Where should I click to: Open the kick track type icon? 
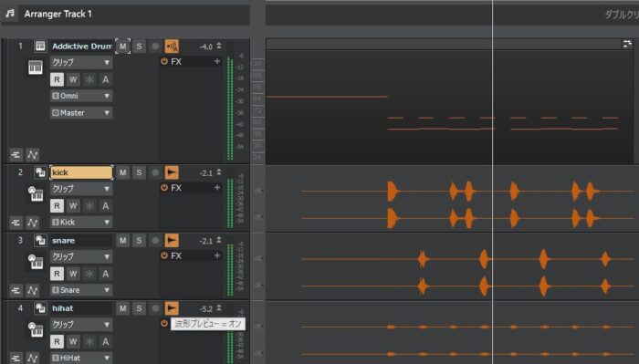(x=40, y=172)
